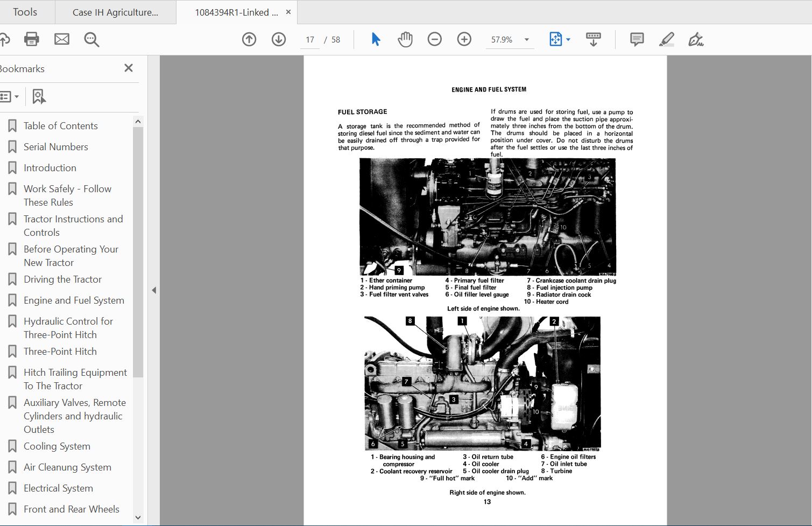Image resolution: width=812 pixels, height=526 pixels.
Task: Zoom in with the plus button
Action: tap(464, 39)
